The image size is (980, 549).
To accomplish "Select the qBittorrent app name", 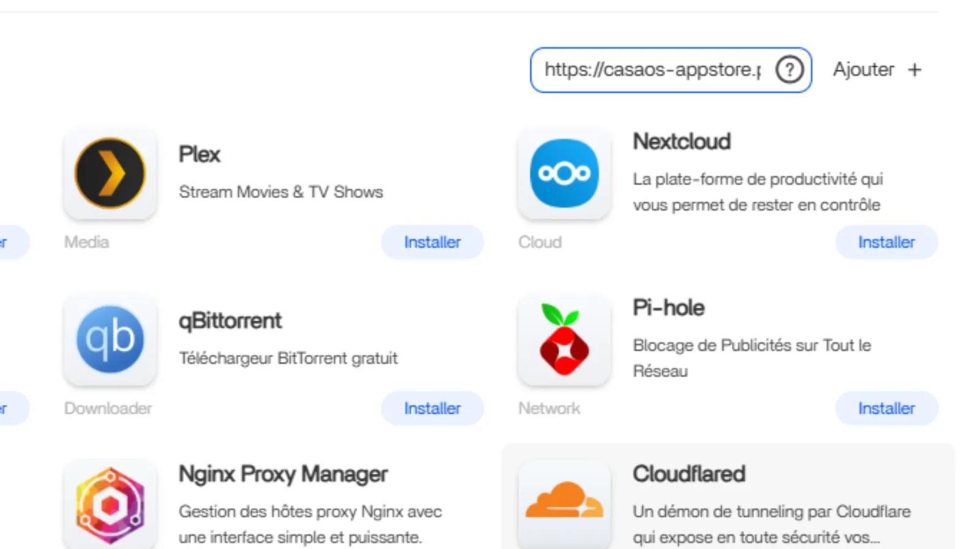I will pyautogui.click(x=230, y=320).
